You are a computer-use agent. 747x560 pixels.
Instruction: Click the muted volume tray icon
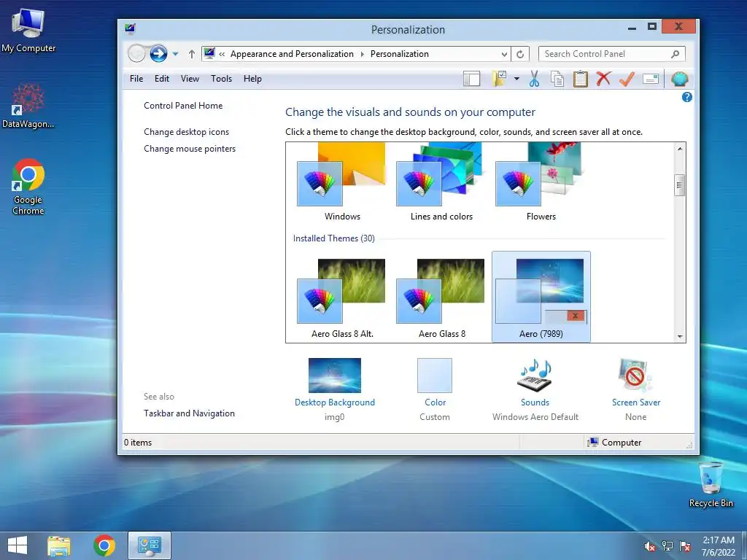[650, 547]
